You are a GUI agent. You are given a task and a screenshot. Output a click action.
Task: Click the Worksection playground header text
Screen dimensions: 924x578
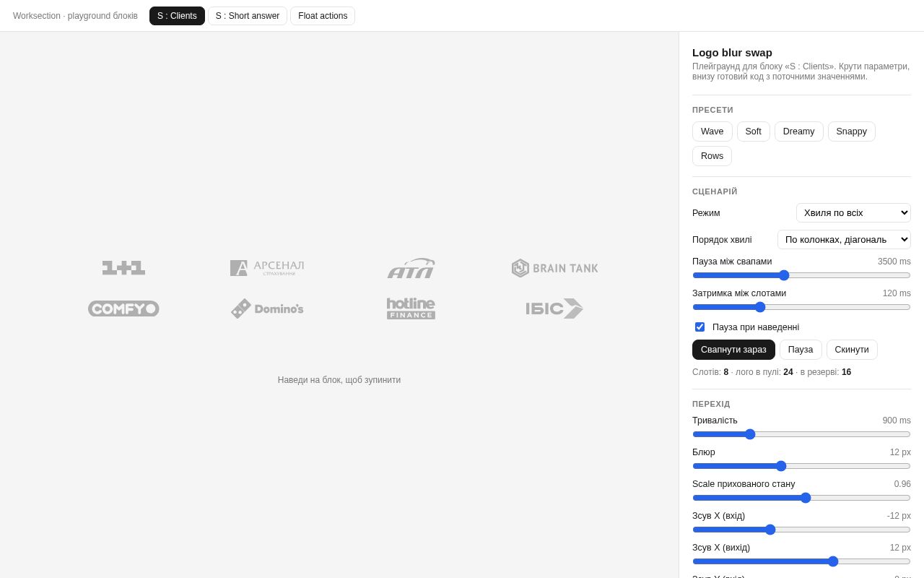[x=75, y=16]
